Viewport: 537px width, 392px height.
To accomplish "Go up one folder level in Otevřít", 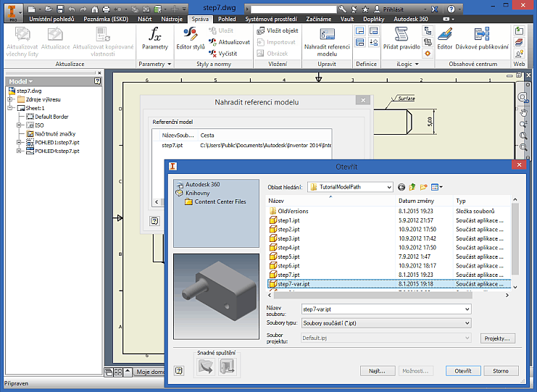I will (412, 187).
